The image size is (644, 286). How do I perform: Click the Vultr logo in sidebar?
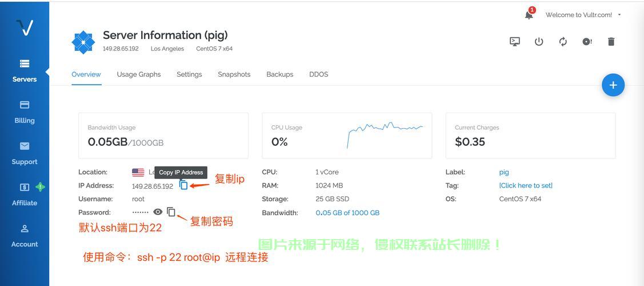[x=24, y=27]
